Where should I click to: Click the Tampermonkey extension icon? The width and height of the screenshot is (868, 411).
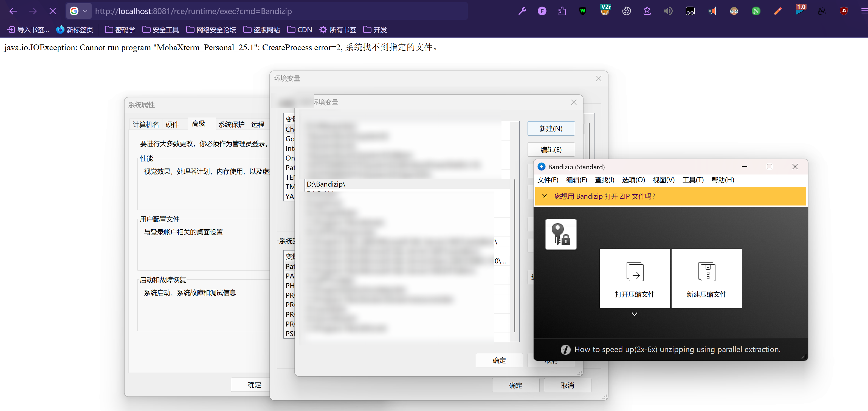point(690,11)
